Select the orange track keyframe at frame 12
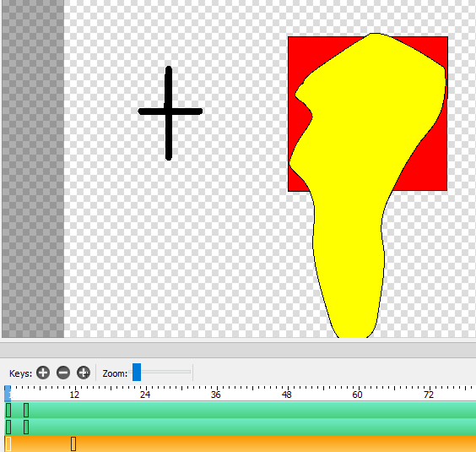 pyautogui.click(x=73, y=444)
